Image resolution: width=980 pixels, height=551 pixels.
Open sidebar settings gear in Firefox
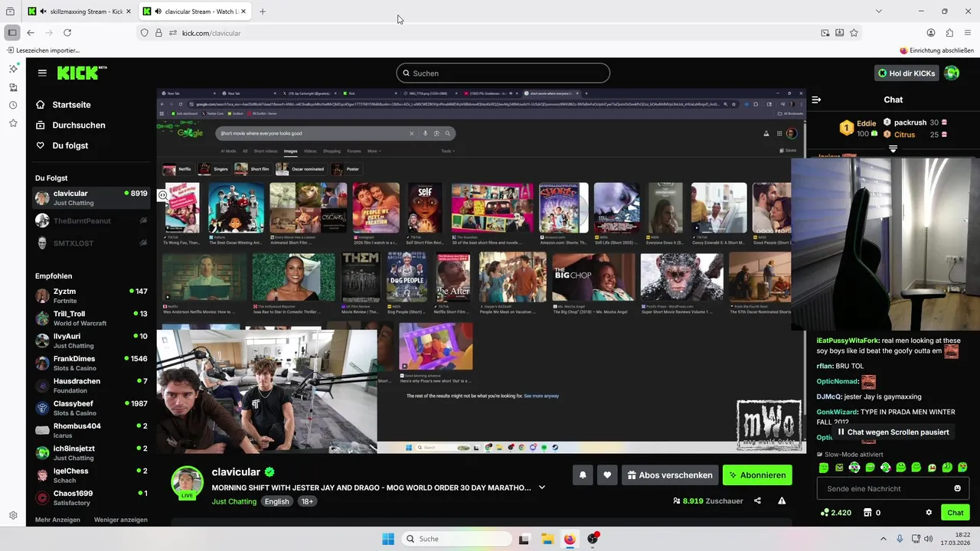13,516
